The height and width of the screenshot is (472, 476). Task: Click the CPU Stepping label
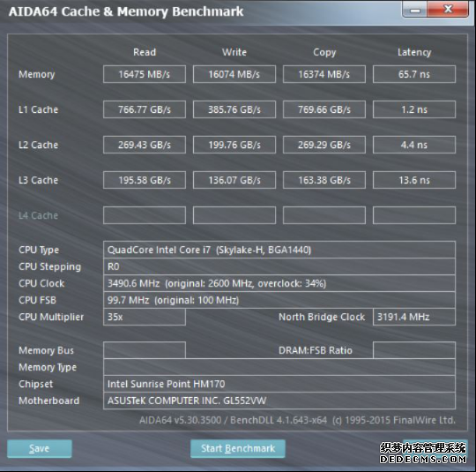[49, 266]
